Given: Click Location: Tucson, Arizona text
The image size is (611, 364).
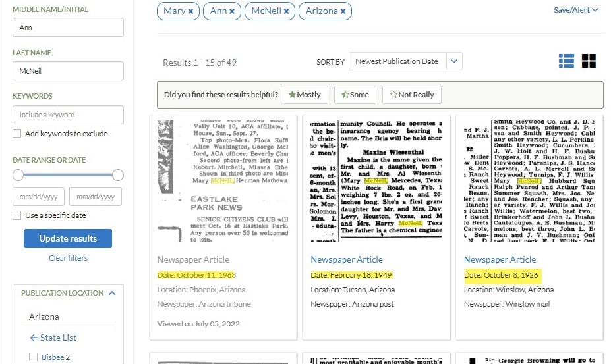Looking at the screenshot, I should (353, 290).
